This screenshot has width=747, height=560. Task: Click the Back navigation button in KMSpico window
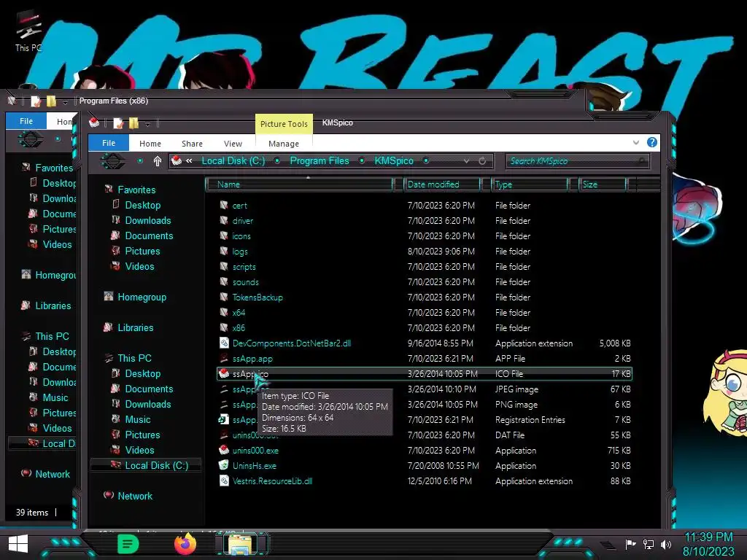pyautogui.click(x=113, y=161)
